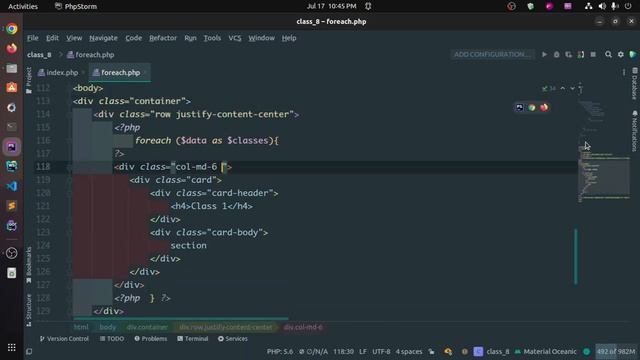This screenshot has height=360, width=640.
Task: Click the listen for debug connections icon
Action: [x=581, y=54]
